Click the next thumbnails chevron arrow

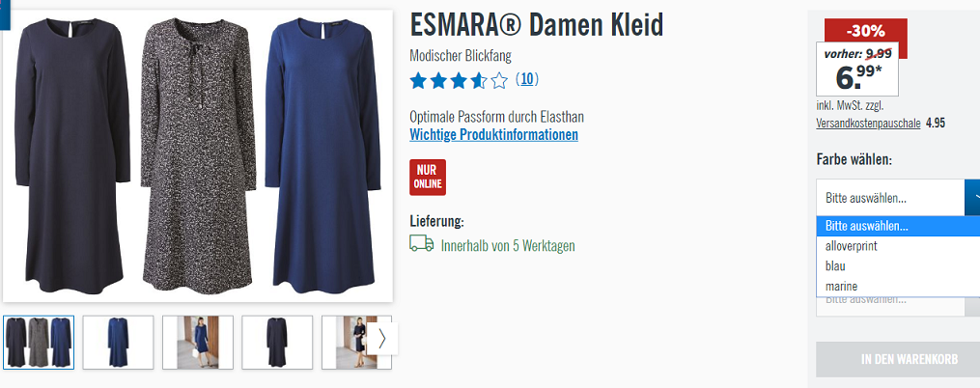click(x=382, y=339)
